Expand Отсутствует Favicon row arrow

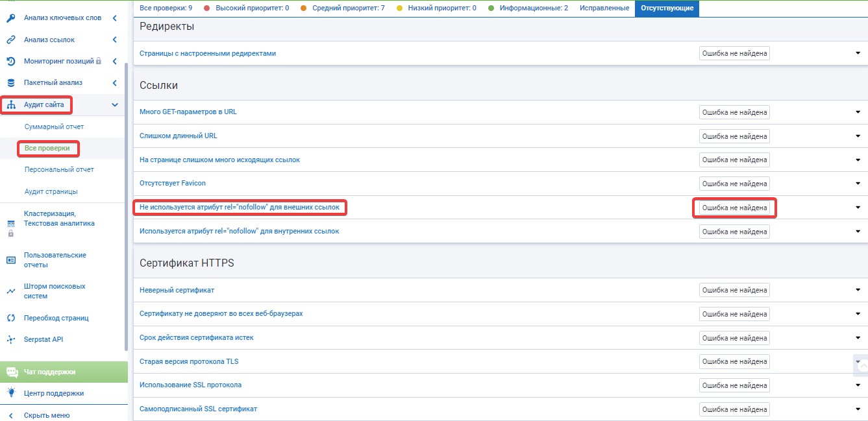tap(858, 184)
